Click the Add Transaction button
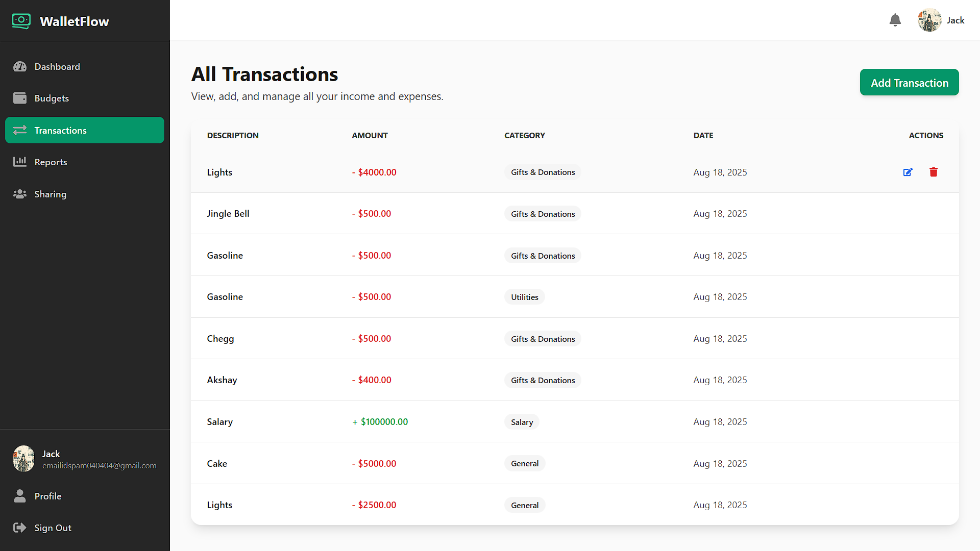980x551 pixels. pyautogui.click(x=909, y=83)
